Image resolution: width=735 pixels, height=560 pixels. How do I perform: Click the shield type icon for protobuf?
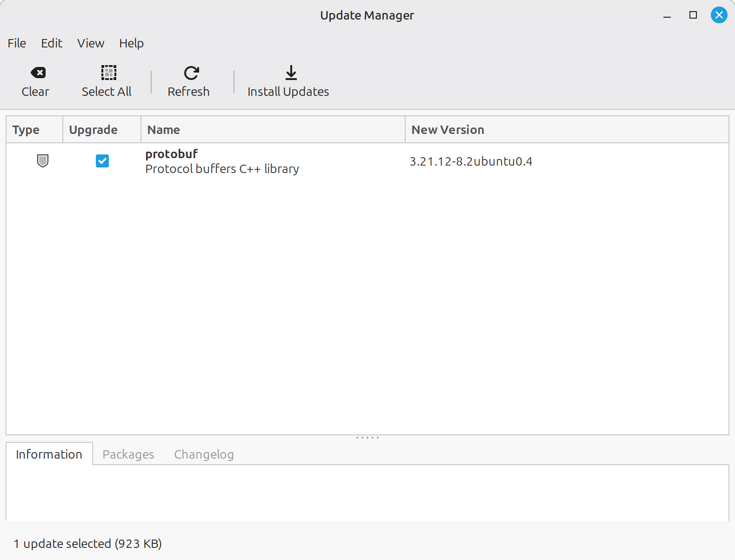point(43,161)
